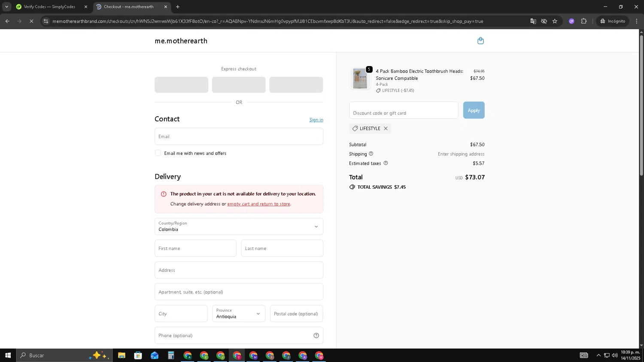Open the third-party cookies blocked eye icon
This screenshot has height=362, width=644.
click(x=544, y=21)
